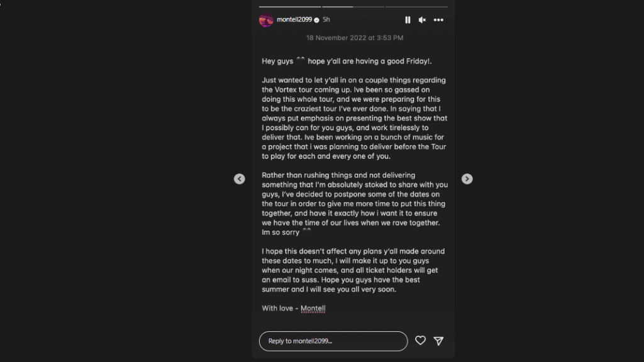This screenshot has height=362, width=644.
Task: Click the underlined Montell signature
Action: pos(313,308)
